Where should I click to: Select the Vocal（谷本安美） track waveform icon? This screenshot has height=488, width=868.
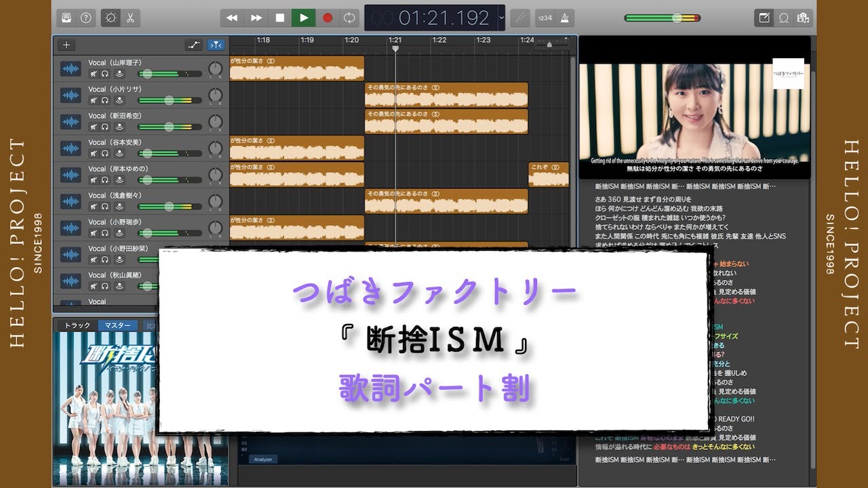[71, 148]
